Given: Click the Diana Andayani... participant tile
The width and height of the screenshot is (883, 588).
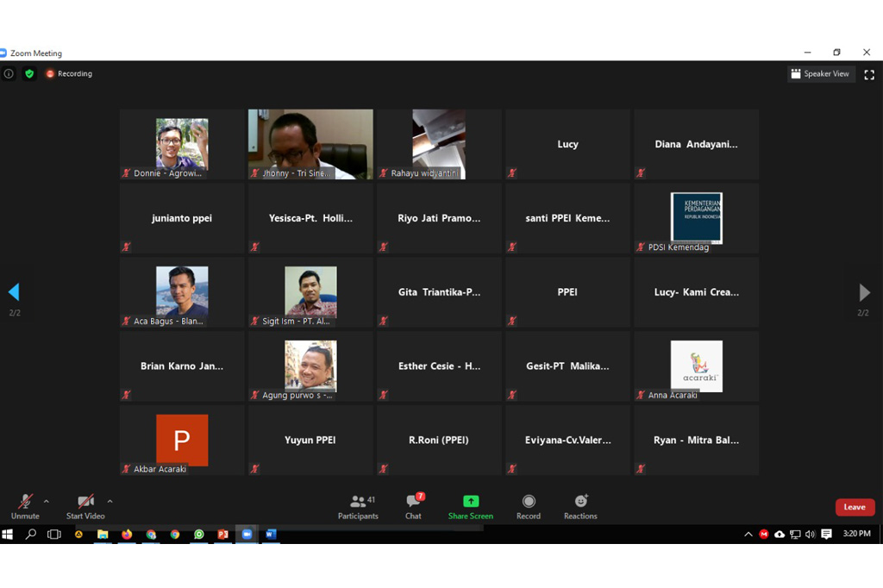Looking at the screenshot, I should [696, 144].
